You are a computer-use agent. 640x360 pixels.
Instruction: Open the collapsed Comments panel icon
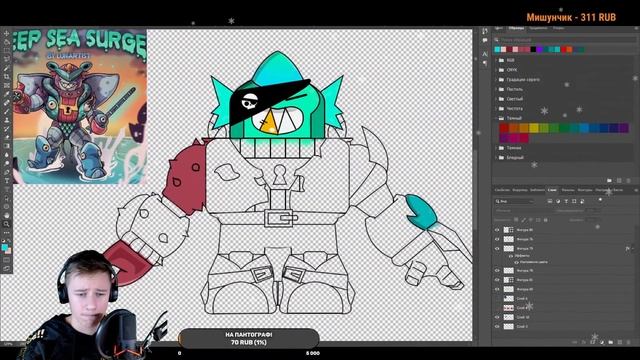(484, 40)
